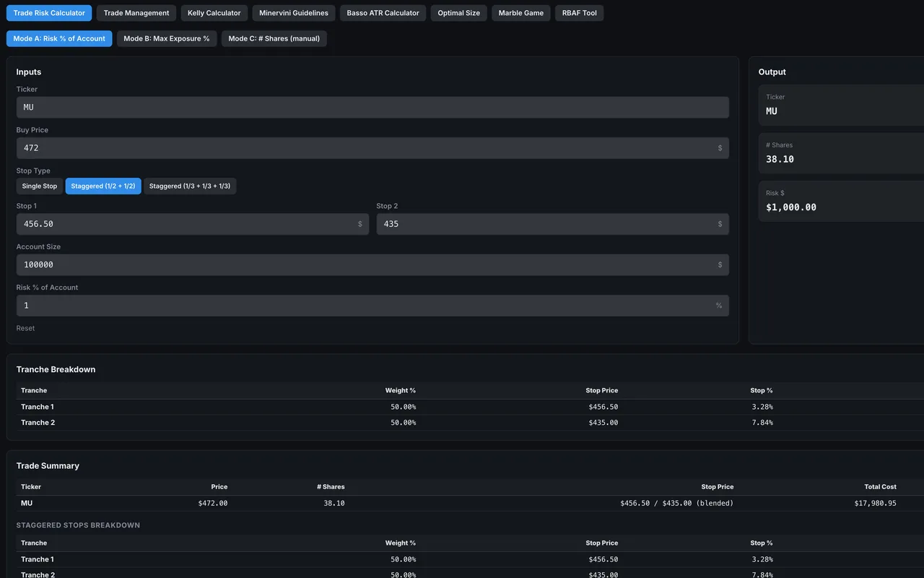Screen dimensions: 924x578
Task: Click the STAGGERED STOPS BREAKDOWN heading
Action: pos(78,525)
